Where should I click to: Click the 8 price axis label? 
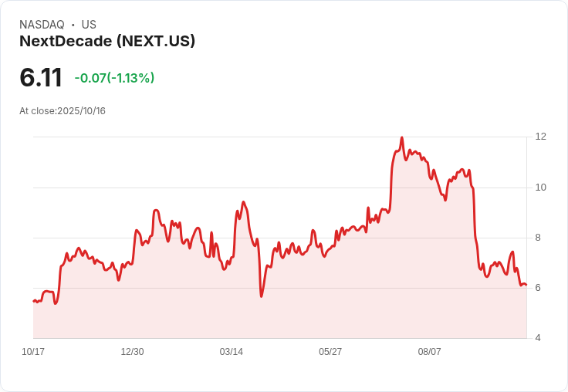click(x=538, y=238)
